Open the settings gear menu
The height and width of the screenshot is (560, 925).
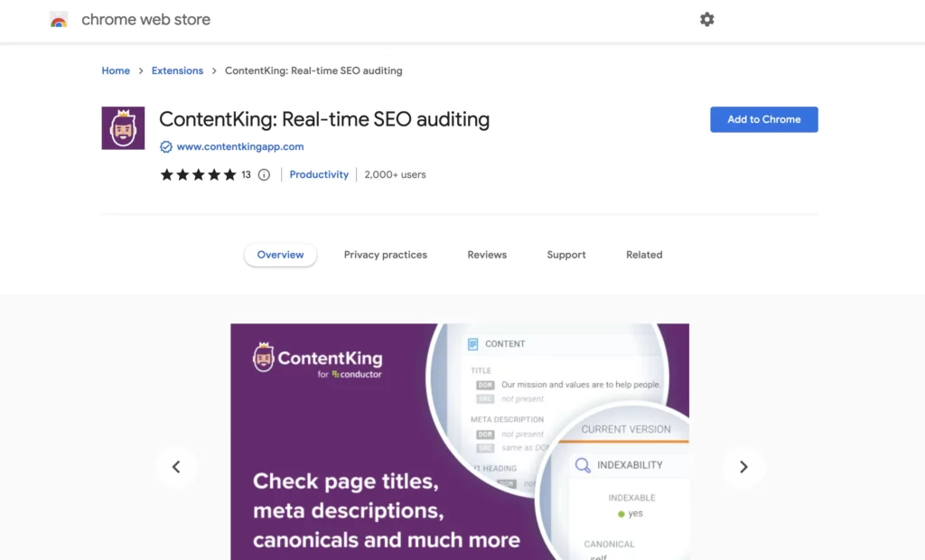point(707,19)
